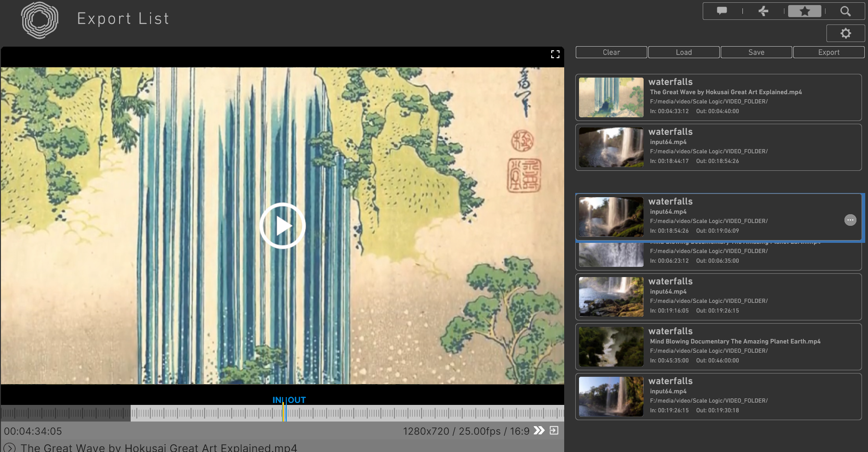
Task: Click the exit-arrow icon beside aspect ratio
Action: [x=554, y=431]
